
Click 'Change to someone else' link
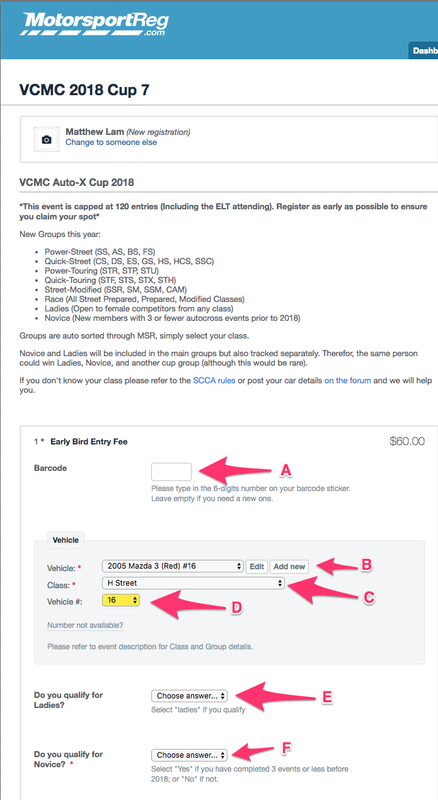click(111, 142)
